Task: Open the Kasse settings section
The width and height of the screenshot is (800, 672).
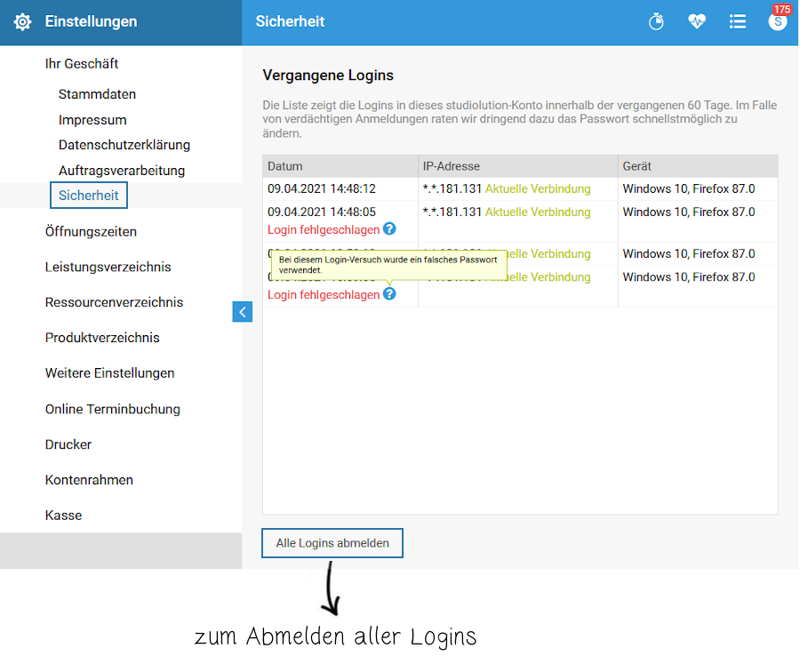Action: (63, 516)
